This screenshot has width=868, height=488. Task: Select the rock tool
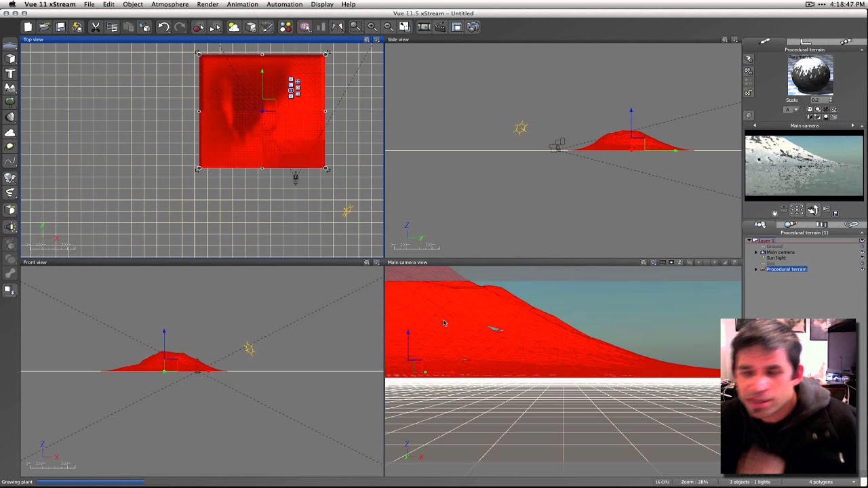10,117
